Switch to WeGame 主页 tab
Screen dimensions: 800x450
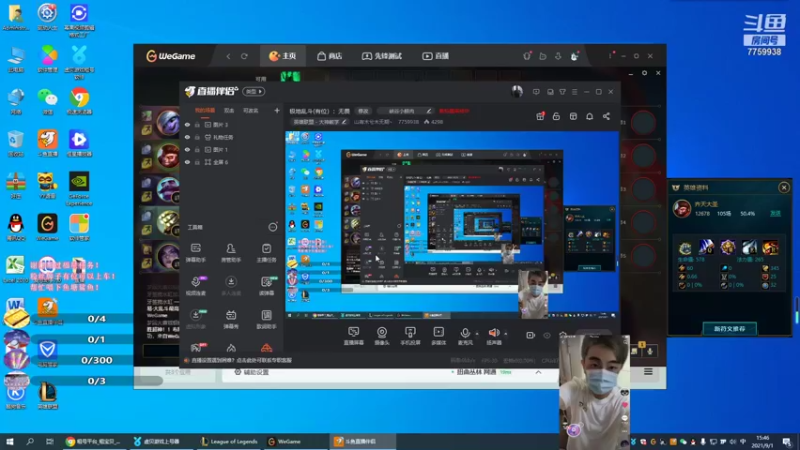(x=283, y=56)
